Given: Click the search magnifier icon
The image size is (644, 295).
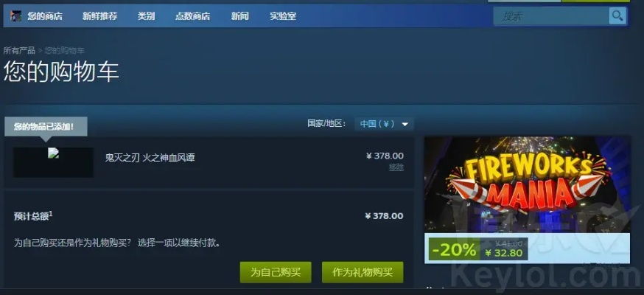Looking at the screenshot, I should (x=617, y=16).
